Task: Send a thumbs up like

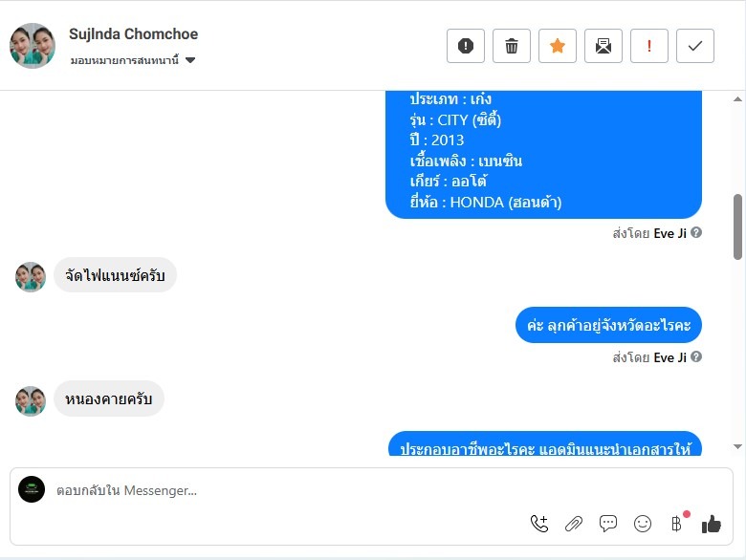Action: [712, 524]
